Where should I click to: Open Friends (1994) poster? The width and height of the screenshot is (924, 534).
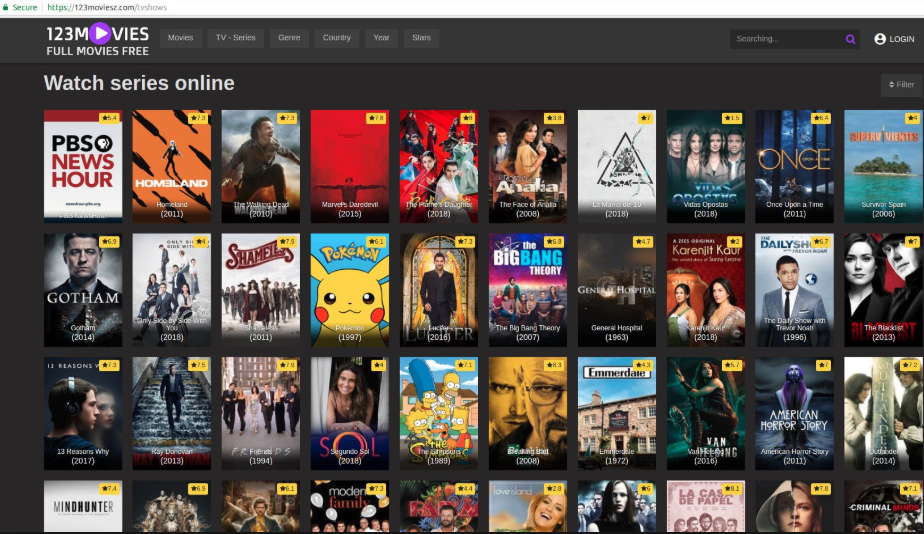click(x=260, y=413)
